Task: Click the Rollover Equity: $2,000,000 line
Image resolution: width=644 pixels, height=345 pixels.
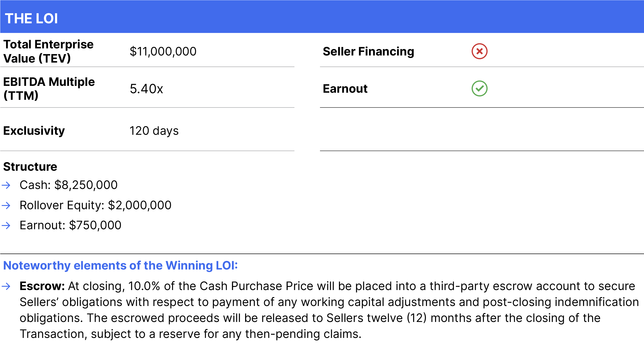Action: click(x=96, y=205)
